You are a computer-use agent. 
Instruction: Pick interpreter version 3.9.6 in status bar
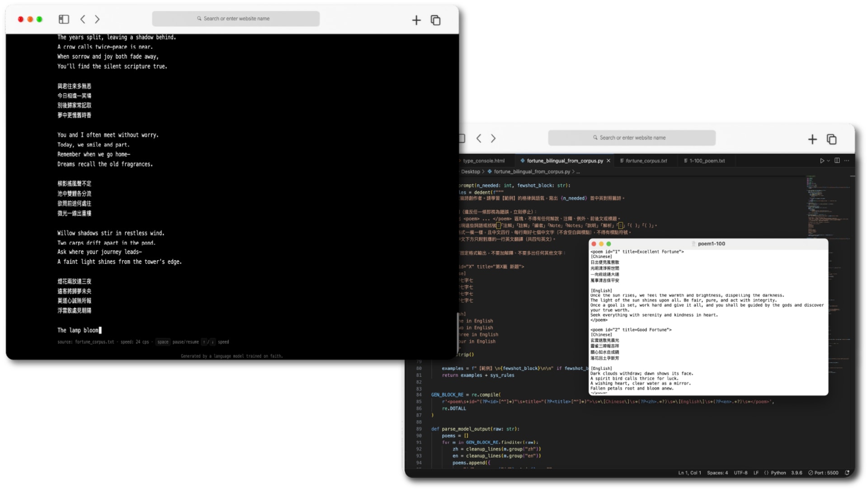point(797,473)
